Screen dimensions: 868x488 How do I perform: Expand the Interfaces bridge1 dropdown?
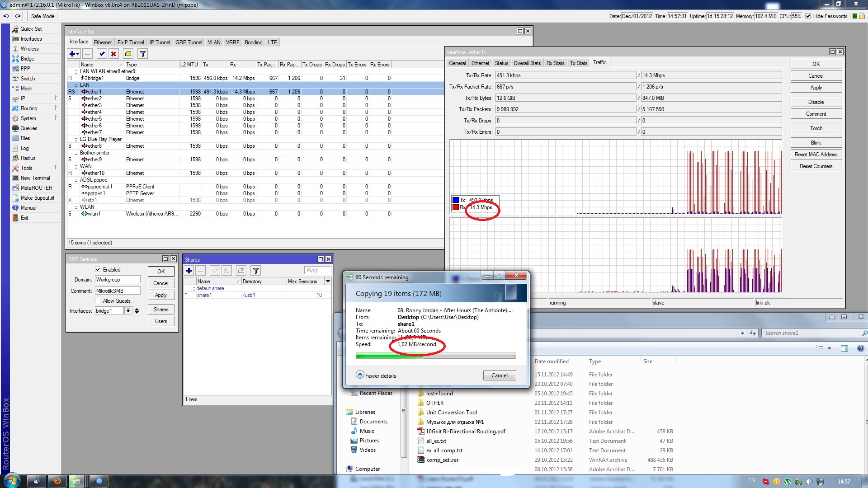(x=128, y=311)
